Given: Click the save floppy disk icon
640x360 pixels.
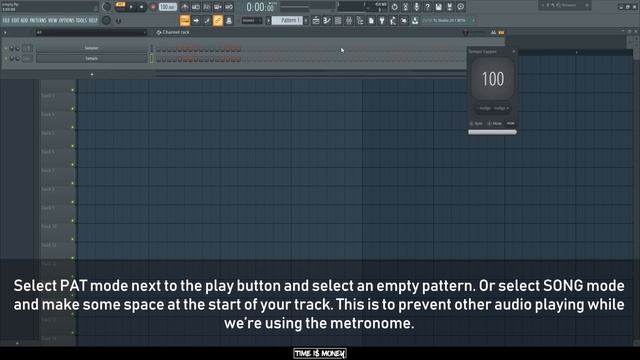Looking at the screenshot, I should pos(438,7).
